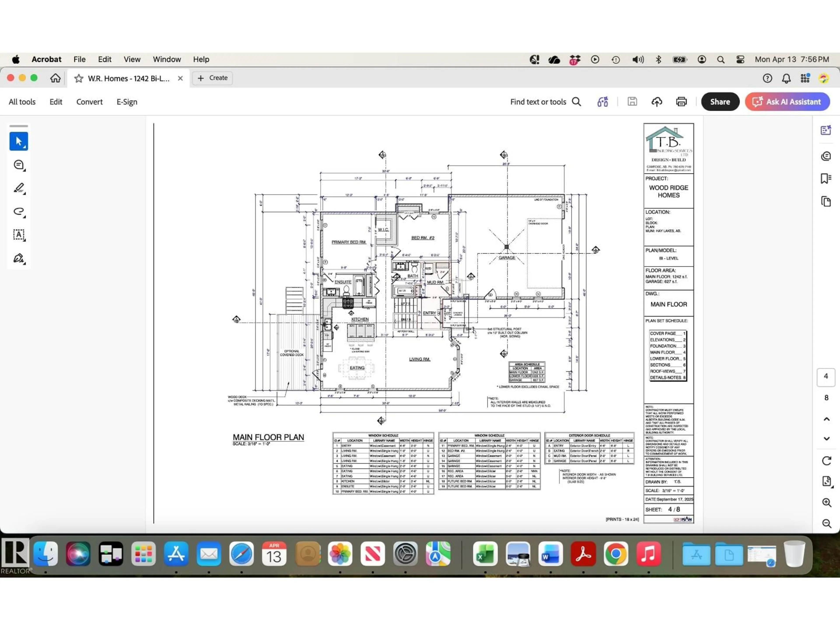Open Ask AI Assistant
The image size is (840, 630).
click(x=787, y=101)
